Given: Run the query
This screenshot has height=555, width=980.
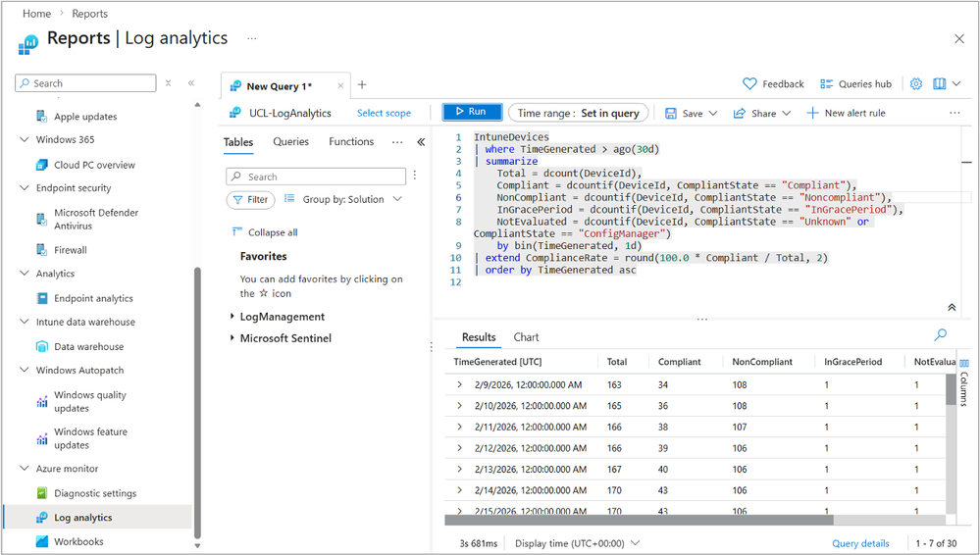Looking at the screenshot, I should [472, 113].
